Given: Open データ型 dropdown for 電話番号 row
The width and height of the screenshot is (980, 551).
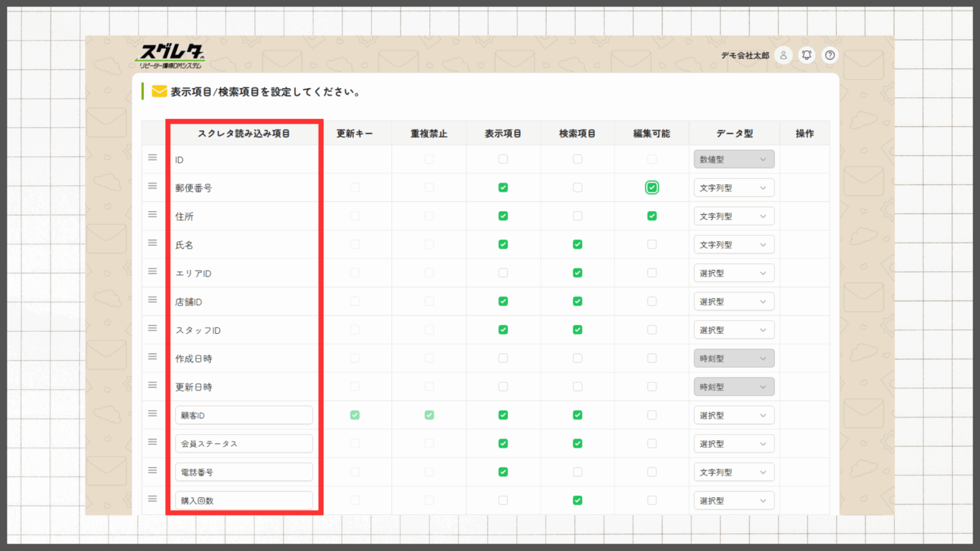Looking at the screenshot, I should tap(734, 472).
